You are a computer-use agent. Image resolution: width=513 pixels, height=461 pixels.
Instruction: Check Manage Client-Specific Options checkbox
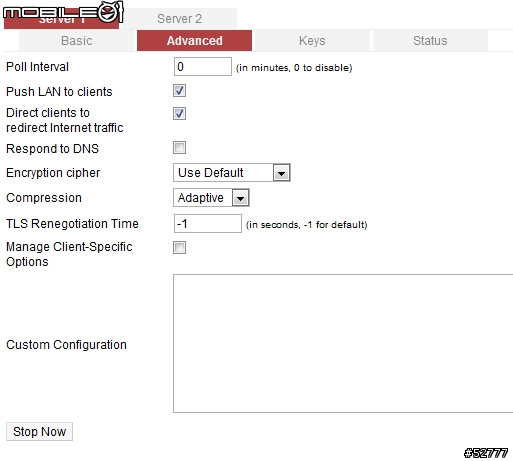[x=179, y=247]
